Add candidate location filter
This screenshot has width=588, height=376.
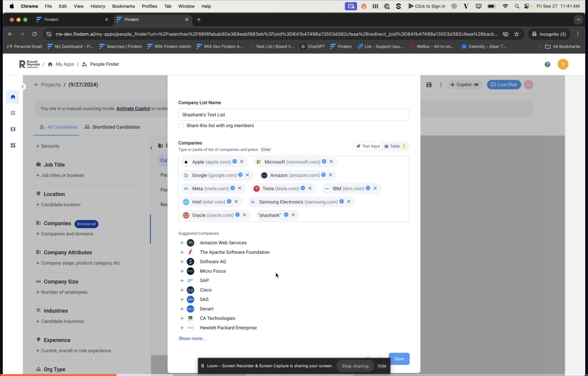58,205
